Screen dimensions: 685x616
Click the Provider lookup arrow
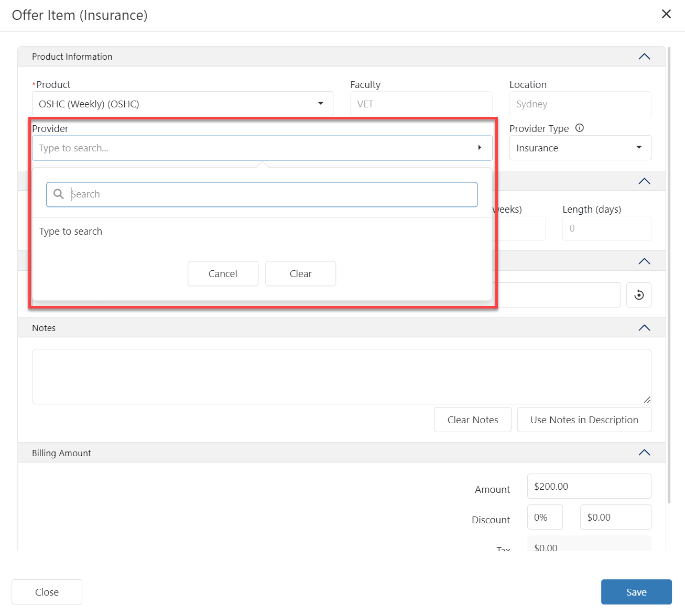pyautogui.click(x=479, y=148)
